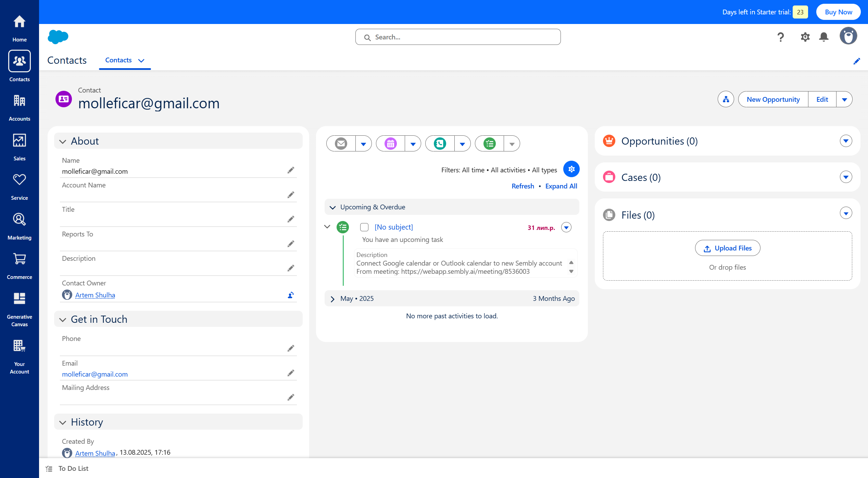Image resolution: width=868 pixels, height=478 pixels.
Task: Expand the May 2025 activity group
Action: click(332, 299)
